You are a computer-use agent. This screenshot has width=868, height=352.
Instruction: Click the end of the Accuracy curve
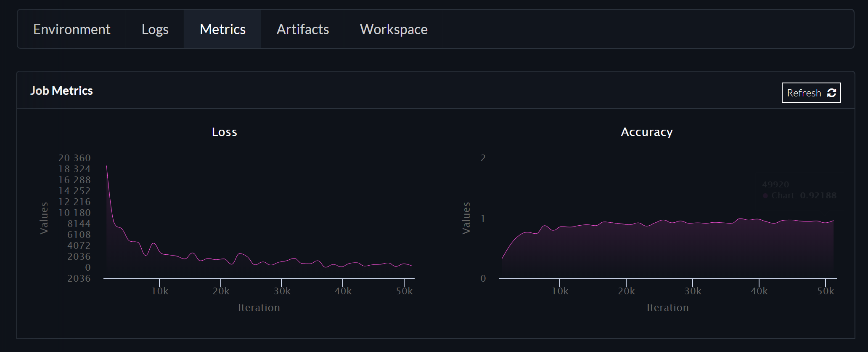point(833,221)
